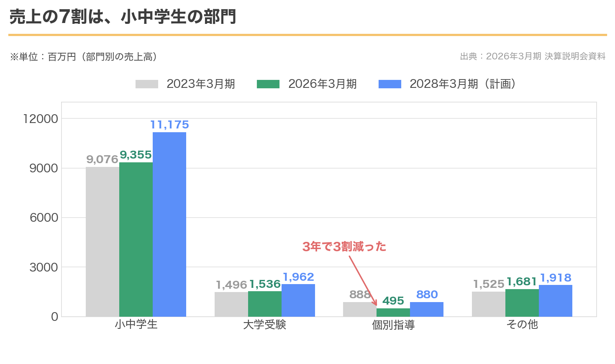Click the data label 11,175

(169, 125)
